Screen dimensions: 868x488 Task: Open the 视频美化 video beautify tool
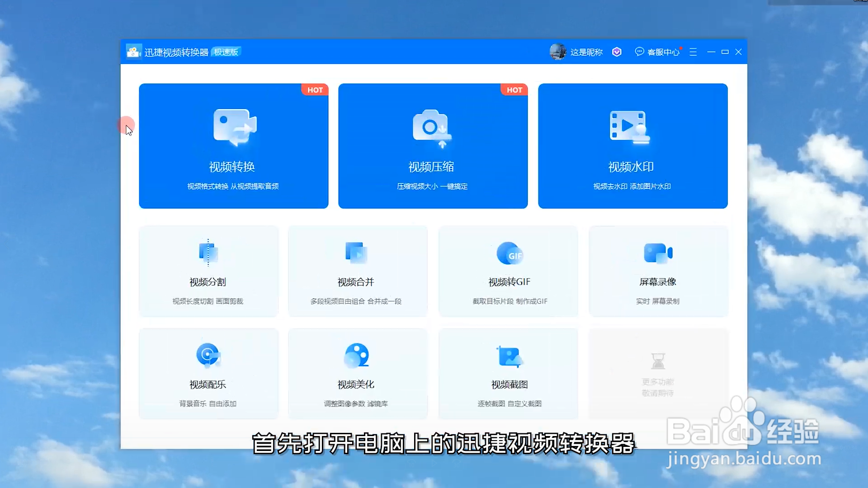(x=357, y=373)
